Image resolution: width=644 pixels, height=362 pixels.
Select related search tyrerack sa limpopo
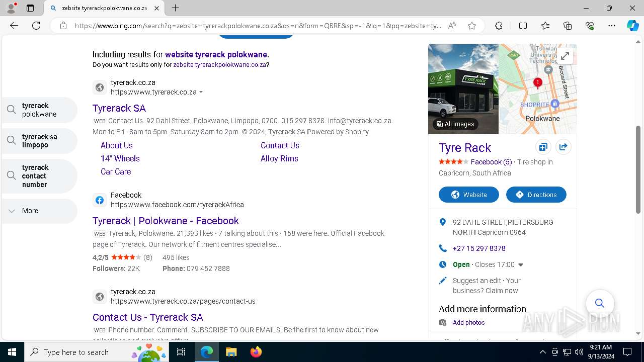[40, 141]
